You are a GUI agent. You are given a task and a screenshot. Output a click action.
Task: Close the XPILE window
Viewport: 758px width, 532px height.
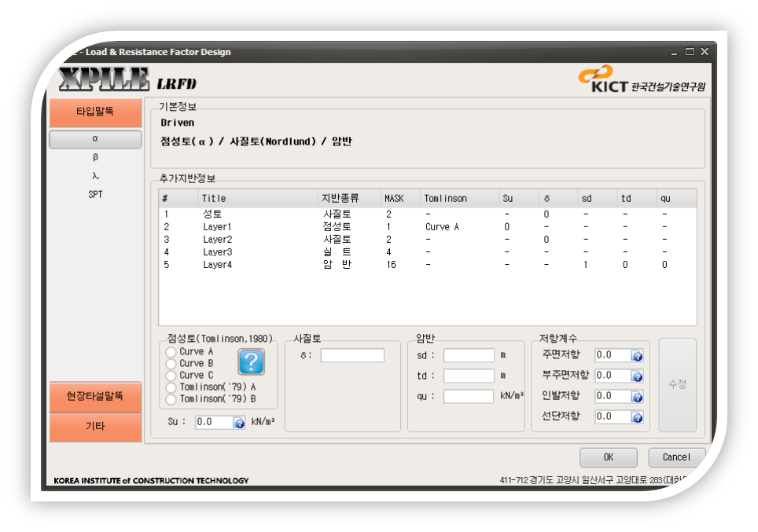(x=705, y=52)
